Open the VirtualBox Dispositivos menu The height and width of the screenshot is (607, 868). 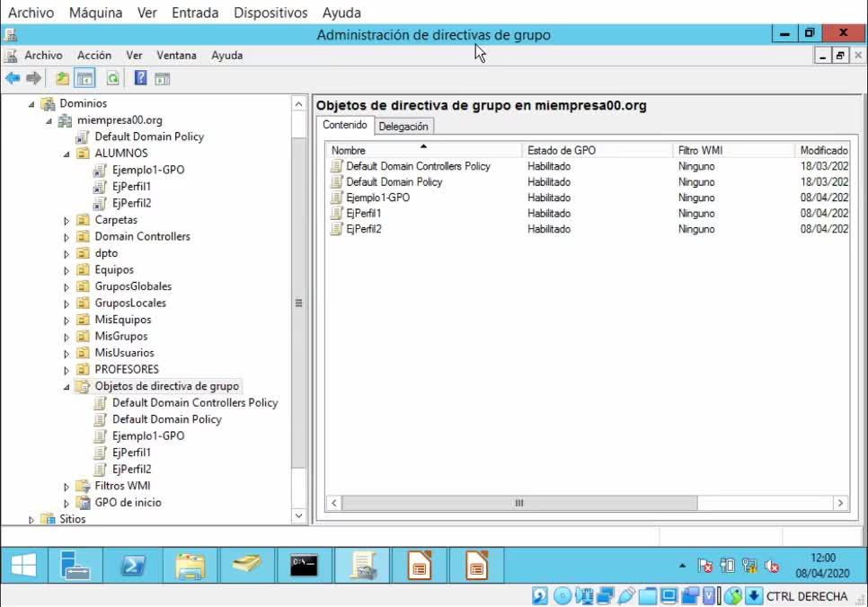270,13
